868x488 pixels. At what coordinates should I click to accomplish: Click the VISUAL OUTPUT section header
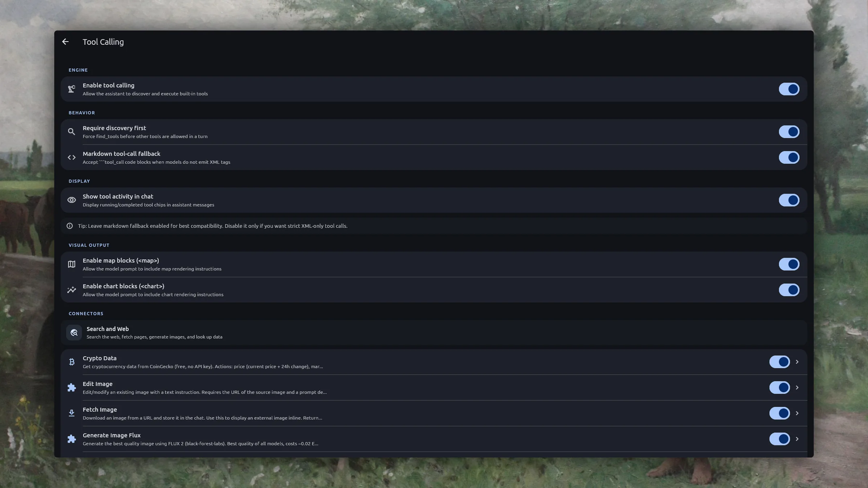coord(89,245)
